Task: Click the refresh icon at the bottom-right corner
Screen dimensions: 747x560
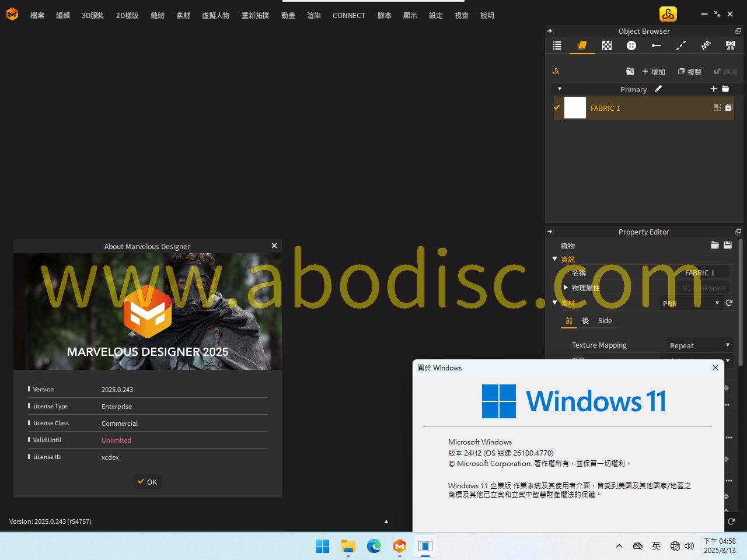Action: (731, 521)
